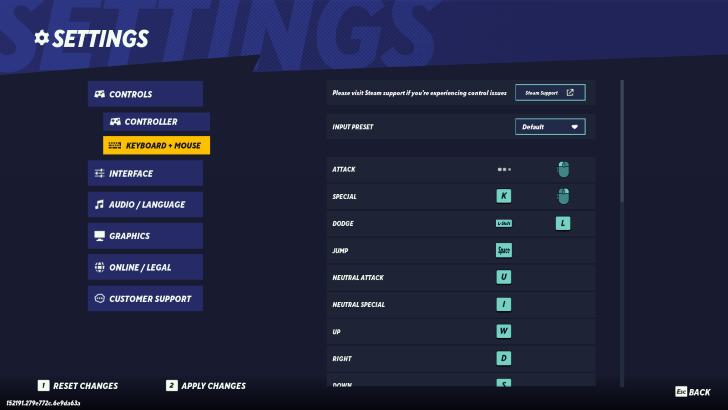Click the controller icon beside Controls
This screenshot has width=728, height=410.
point(99,94)
